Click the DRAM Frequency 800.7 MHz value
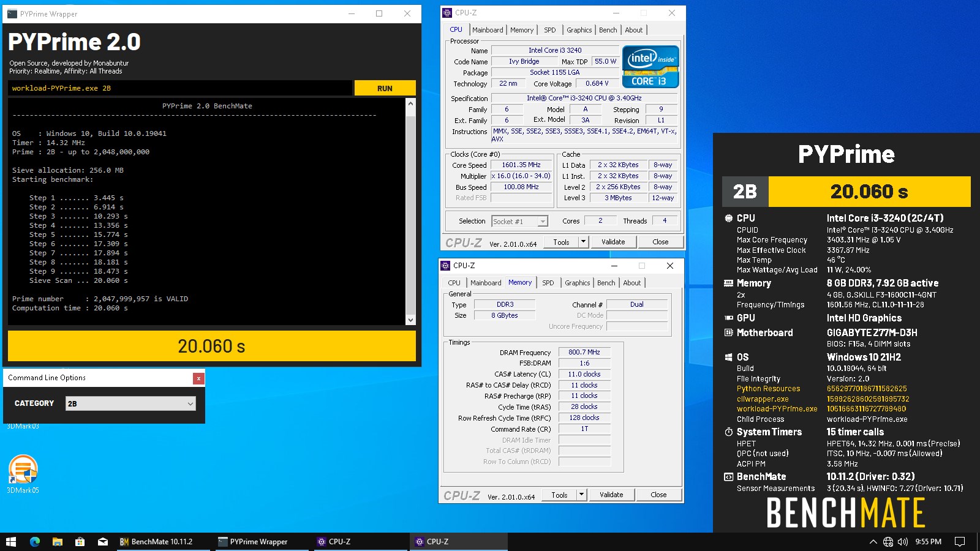Viewport: 980px width, 551px height. pyautogui.click(x=584, y=352)
